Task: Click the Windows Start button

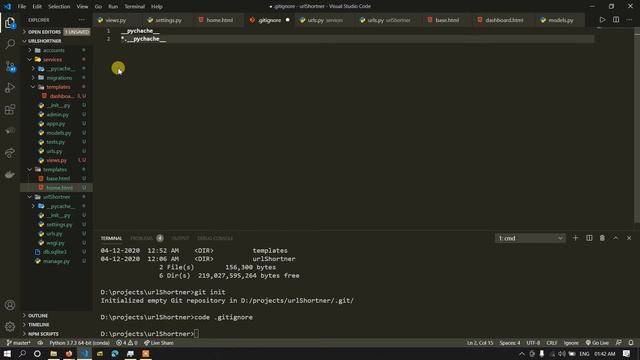Action: 7,353
